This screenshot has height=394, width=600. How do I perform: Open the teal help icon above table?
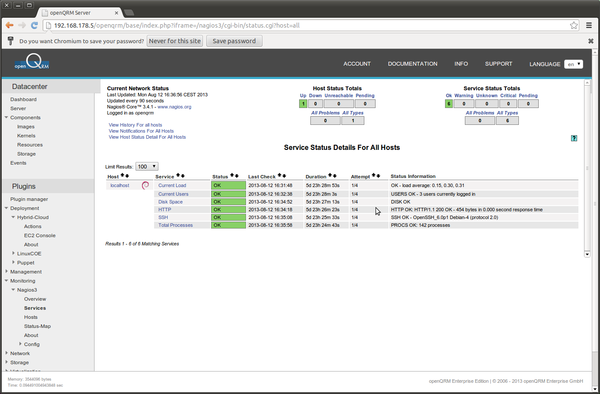click(x=574, y=138)
